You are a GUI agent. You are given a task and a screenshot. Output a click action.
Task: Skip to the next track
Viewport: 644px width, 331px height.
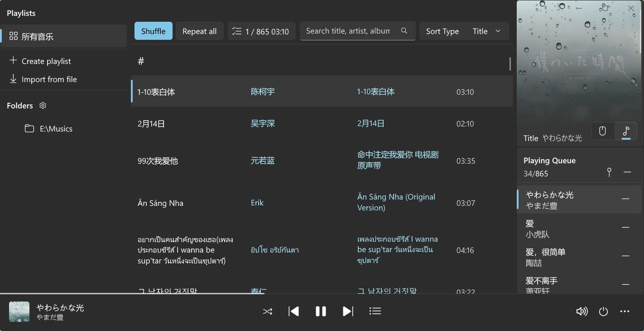point(348,312)
